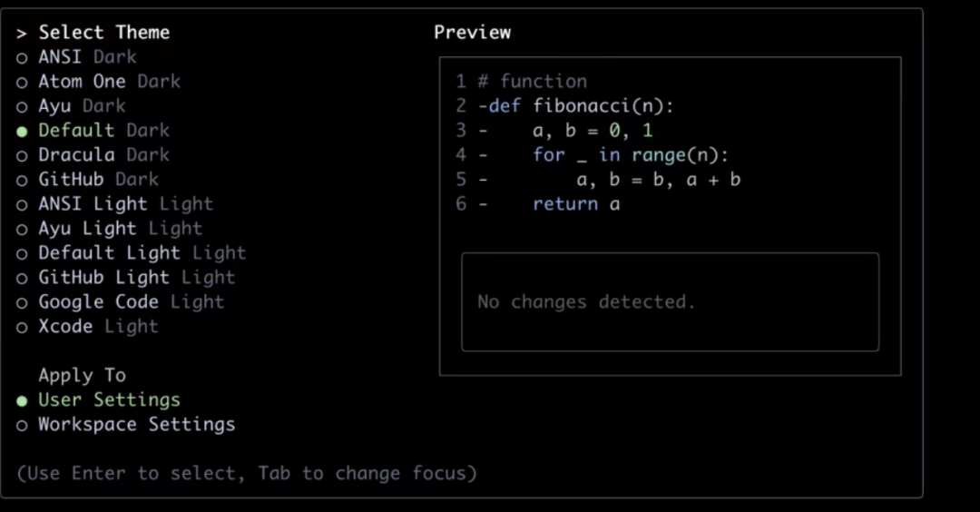
Task: Click the Apply To section label
Action: (x=82, y=375)
